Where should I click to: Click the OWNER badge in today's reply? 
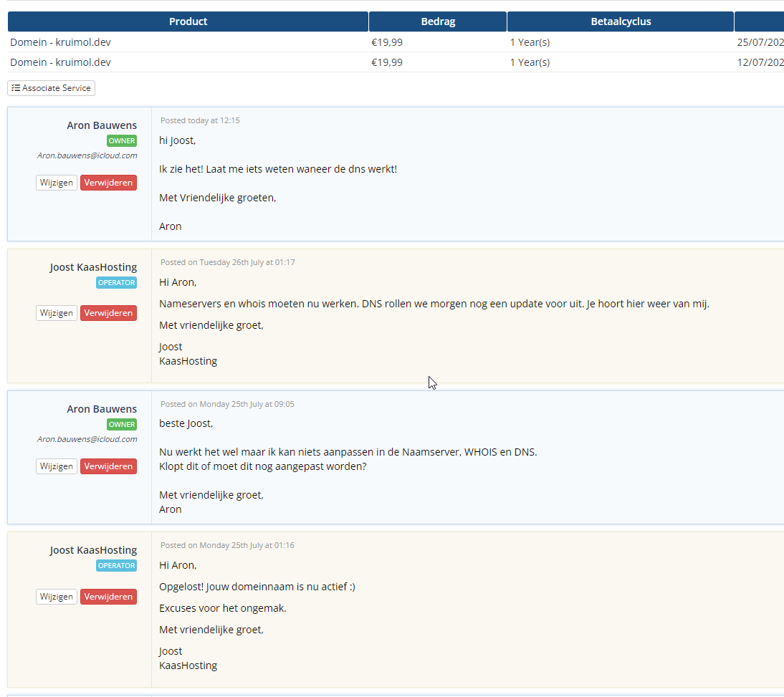[x=122, y=141]
